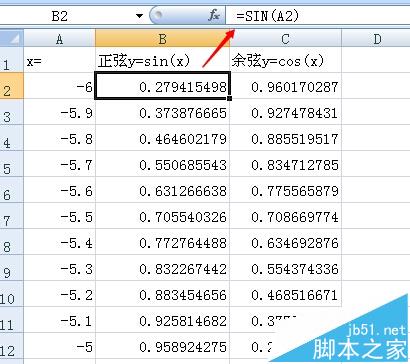Click cell with value 0.883454656

click(162, 294)
